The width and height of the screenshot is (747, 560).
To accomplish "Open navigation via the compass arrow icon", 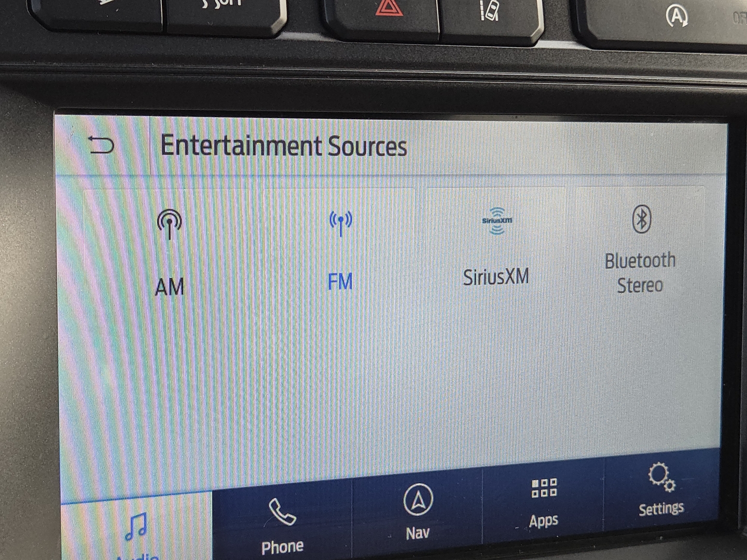I will pyautogui.click(x=418, y=500).
